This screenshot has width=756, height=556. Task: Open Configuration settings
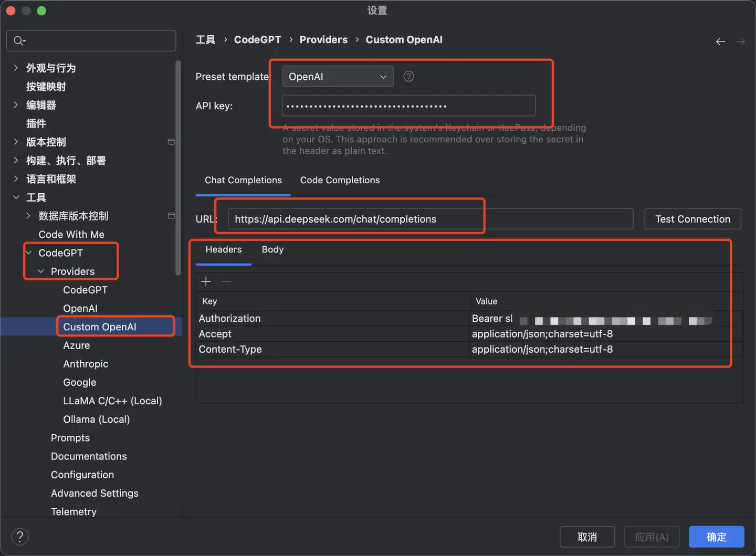click(82, 475)
